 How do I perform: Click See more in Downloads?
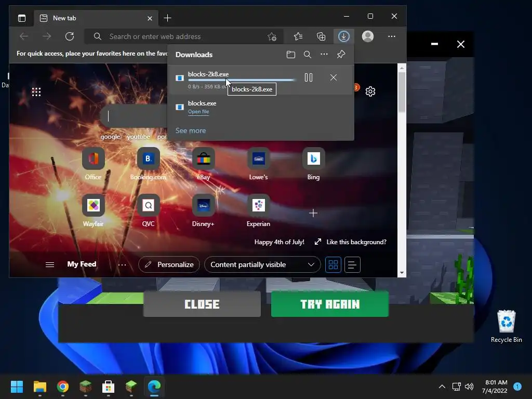click(x=191, y=130)
